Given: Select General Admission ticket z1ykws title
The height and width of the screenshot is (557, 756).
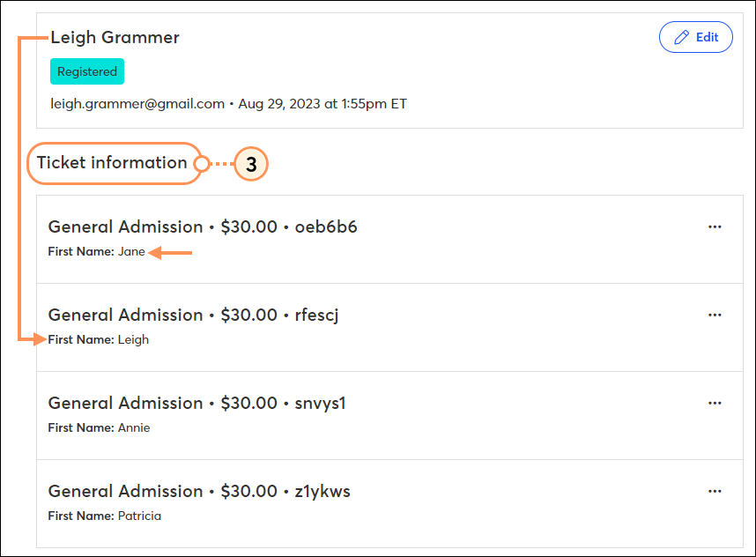Looking at the screenshot, I should 199,492.
